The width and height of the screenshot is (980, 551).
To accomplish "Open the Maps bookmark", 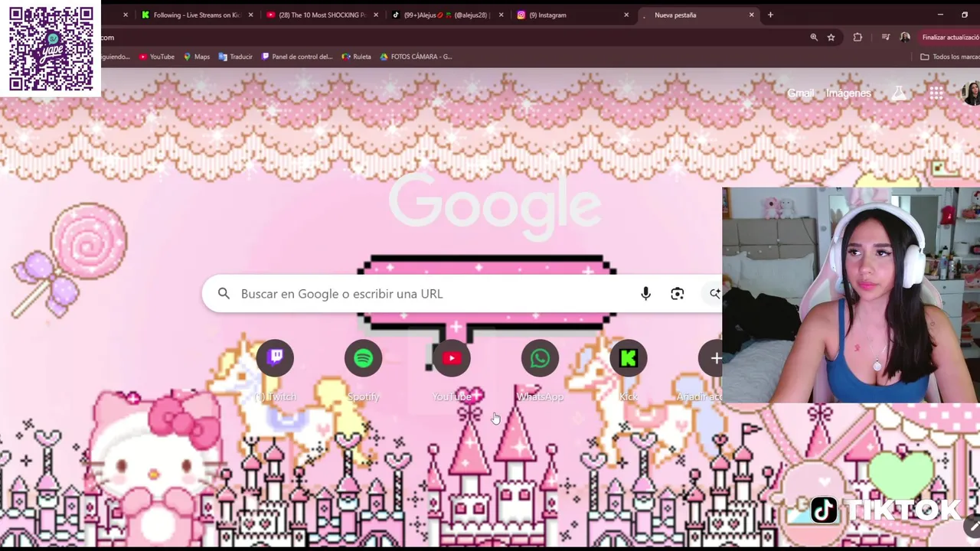I will [x=196, y=57].
